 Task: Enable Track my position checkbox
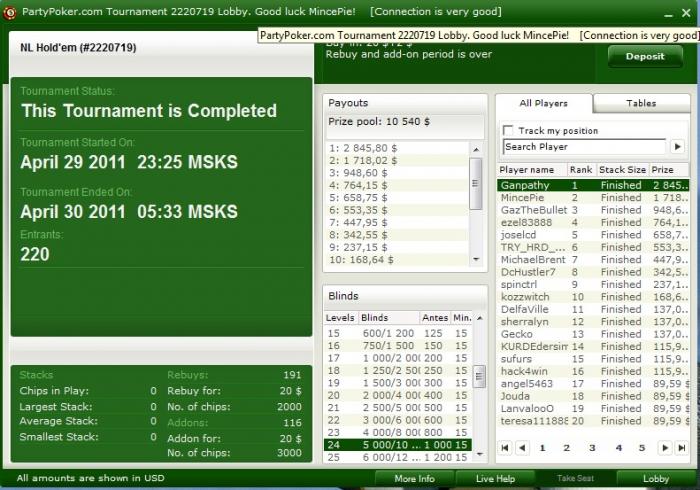coord(508,130)
